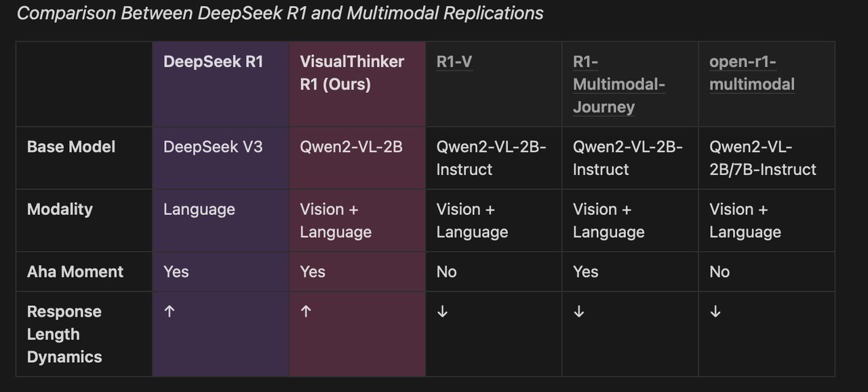Follow the open-r1-multimodal link
The image size is (868, 392).
(751, 73)
